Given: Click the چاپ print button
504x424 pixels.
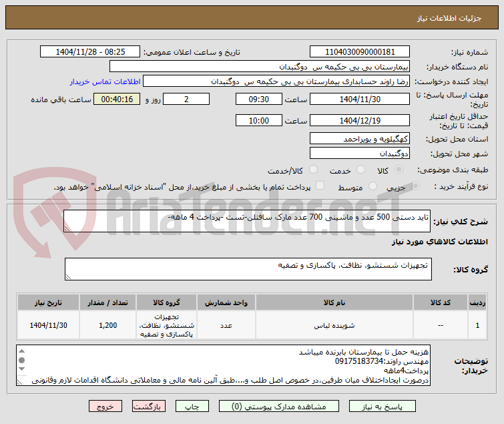Looking at the screenshot, I should point(192,407).
